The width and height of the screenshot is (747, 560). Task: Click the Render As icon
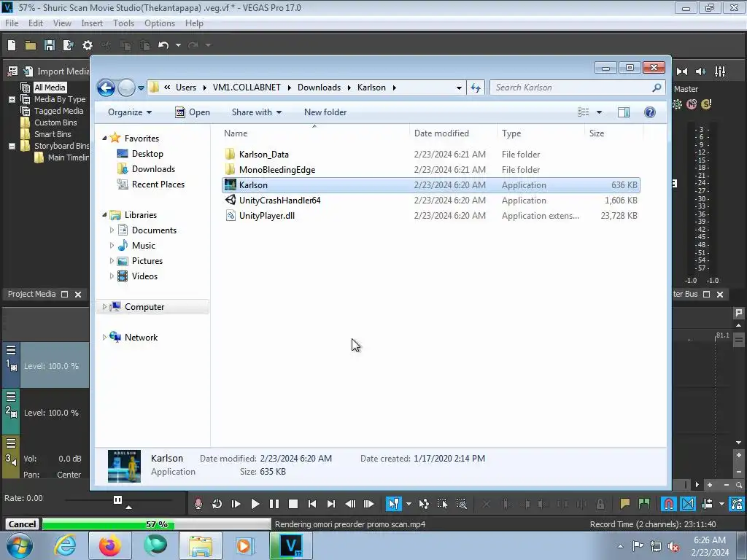click(68, 45)
